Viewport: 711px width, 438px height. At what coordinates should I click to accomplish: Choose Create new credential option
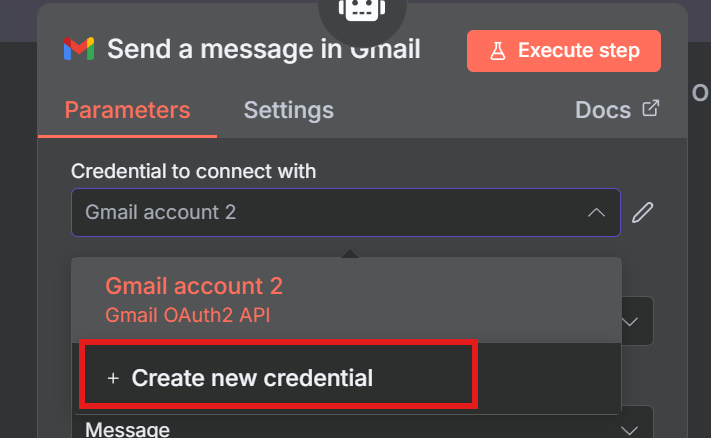coord(252,378)
